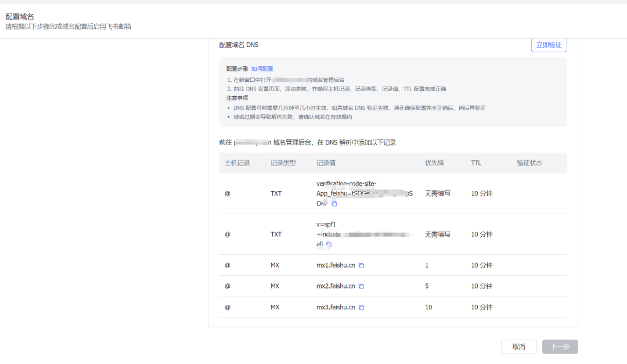Click the 记录类型 column header
This screenshot has width=627, height=364.
pyautogui.click(x=283, y=163)
